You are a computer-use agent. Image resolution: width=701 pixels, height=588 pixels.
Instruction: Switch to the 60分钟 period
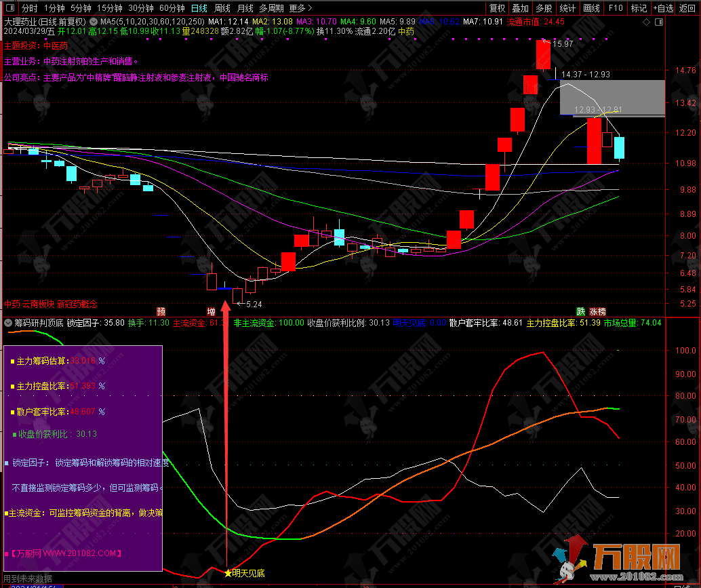tap(172, 8)
